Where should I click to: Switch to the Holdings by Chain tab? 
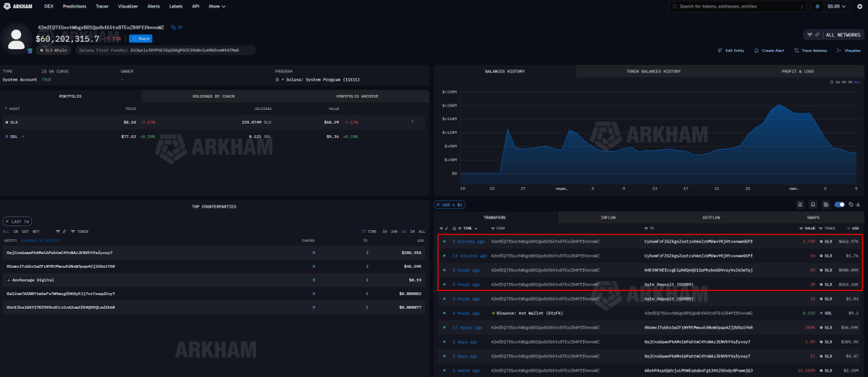pos(213,96)
